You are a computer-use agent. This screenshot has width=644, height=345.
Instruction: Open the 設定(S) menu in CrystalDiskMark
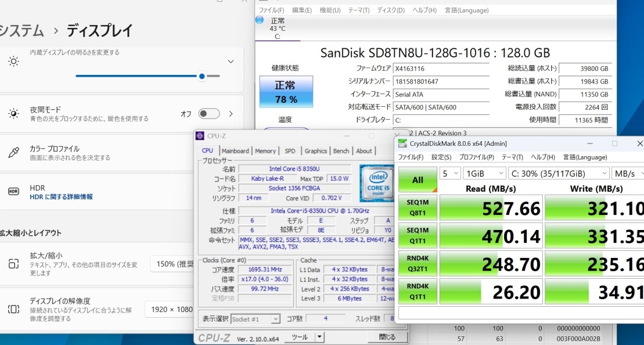(x=441, y=157)
